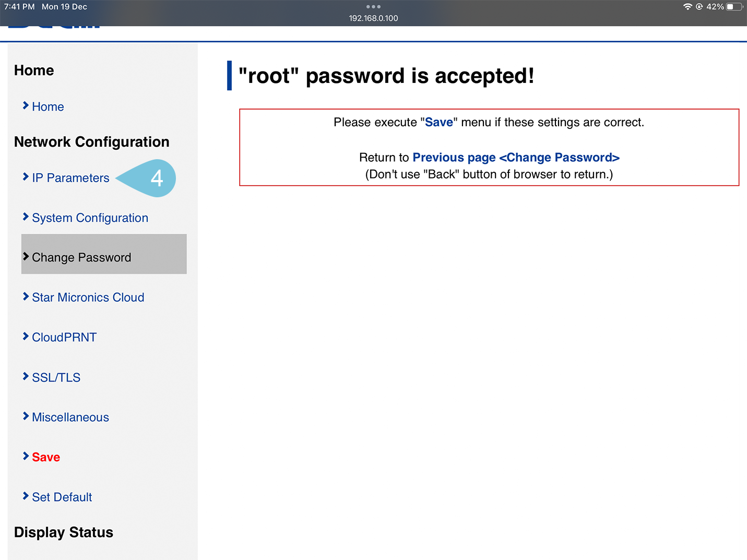Navigate to SSL/TLS settings

click(56, 377)
